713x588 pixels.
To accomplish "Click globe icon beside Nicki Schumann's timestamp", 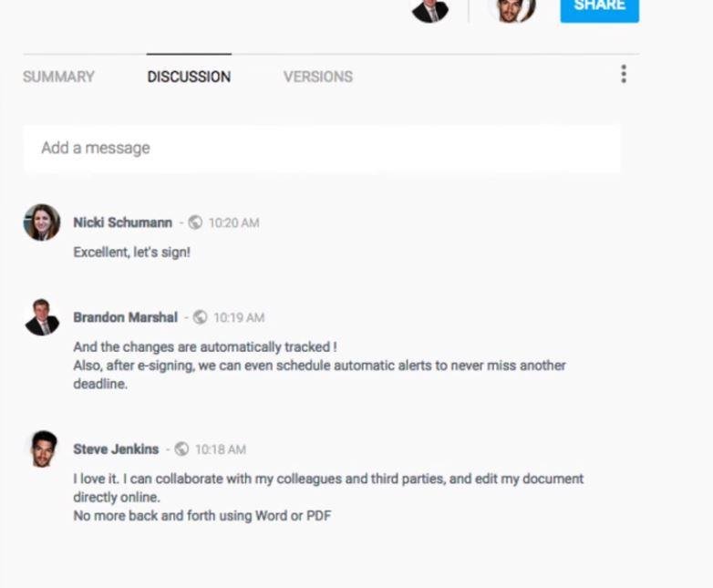I will [195, 222].
